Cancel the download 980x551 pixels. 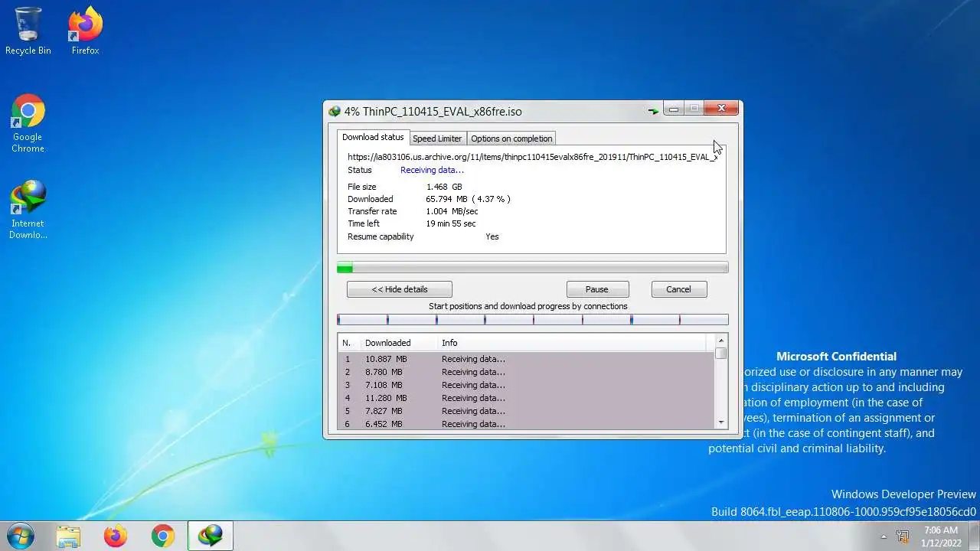tap(678, 289)
